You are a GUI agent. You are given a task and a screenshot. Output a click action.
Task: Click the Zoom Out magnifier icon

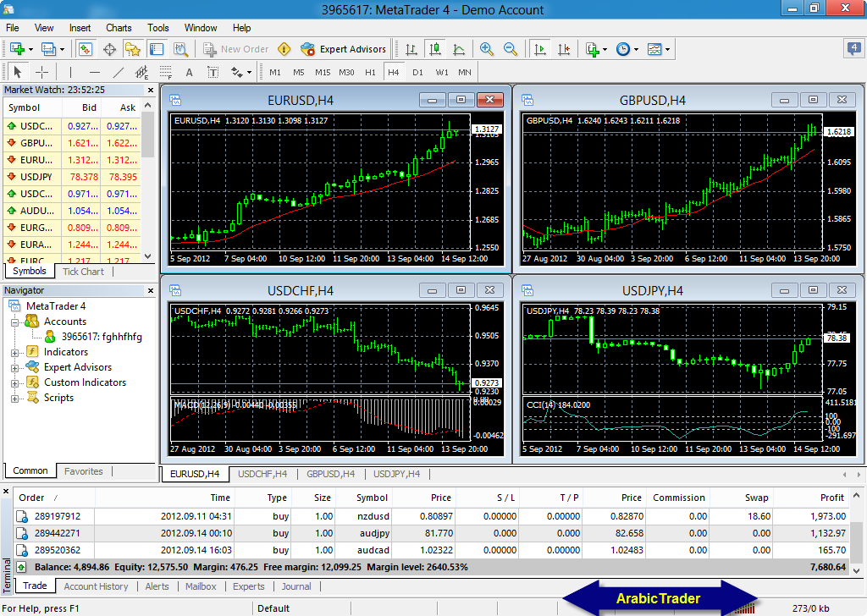coord(511,49)
